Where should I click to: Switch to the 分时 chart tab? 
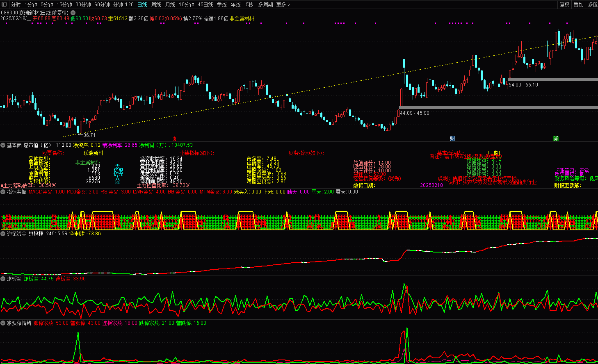pos(16,5)
